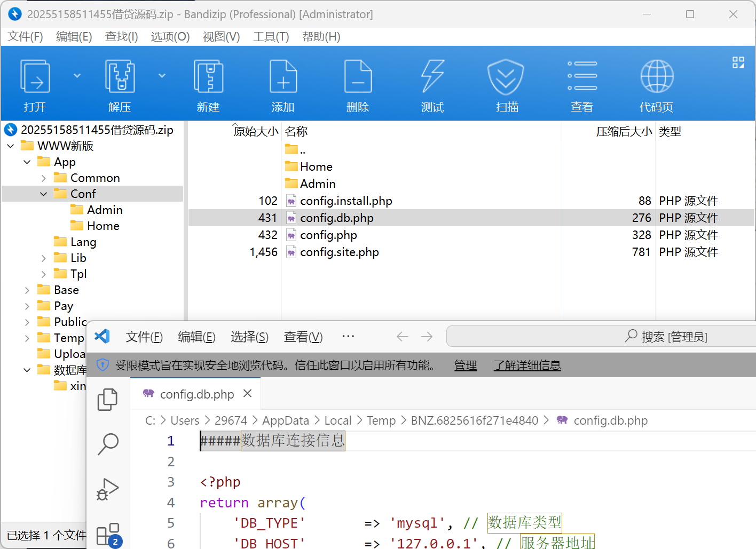Click the toolbar customize grid icon
This screenshot has height=549, width=756.
click(x=738, y=62)
